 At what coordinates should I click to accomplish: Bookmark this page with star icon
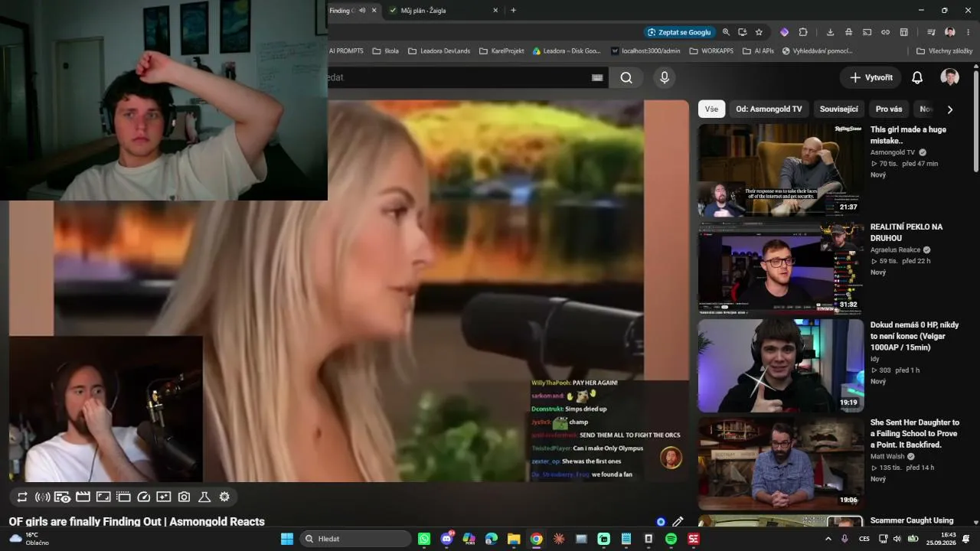point(759,32)
